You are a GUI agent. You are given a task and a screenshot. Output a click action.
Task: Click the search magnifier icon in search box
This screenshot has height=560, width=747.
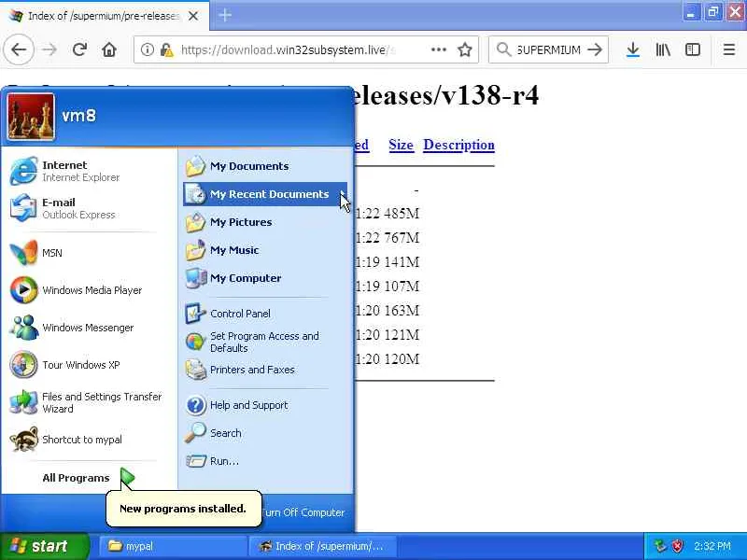pos(503,49)
